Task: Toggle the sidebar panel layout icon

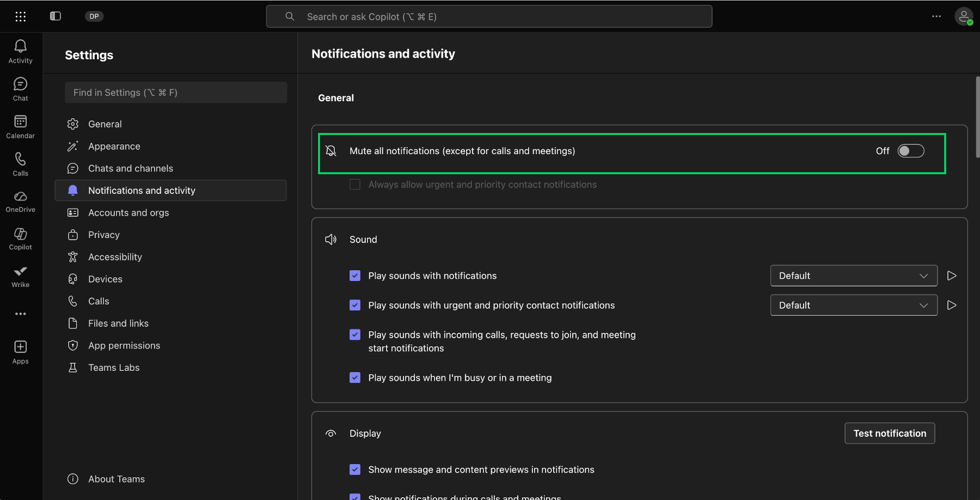Action: click(x=56, y=16)
